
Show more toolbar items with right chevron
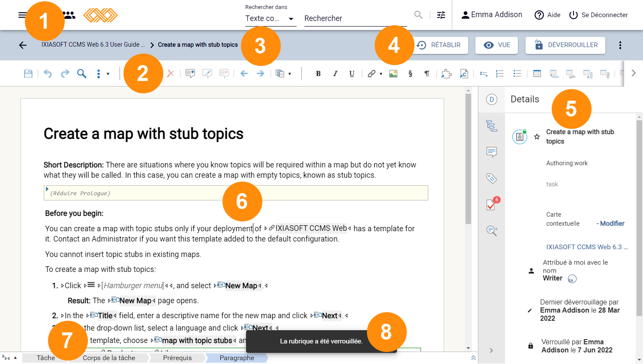coord(634,73)
